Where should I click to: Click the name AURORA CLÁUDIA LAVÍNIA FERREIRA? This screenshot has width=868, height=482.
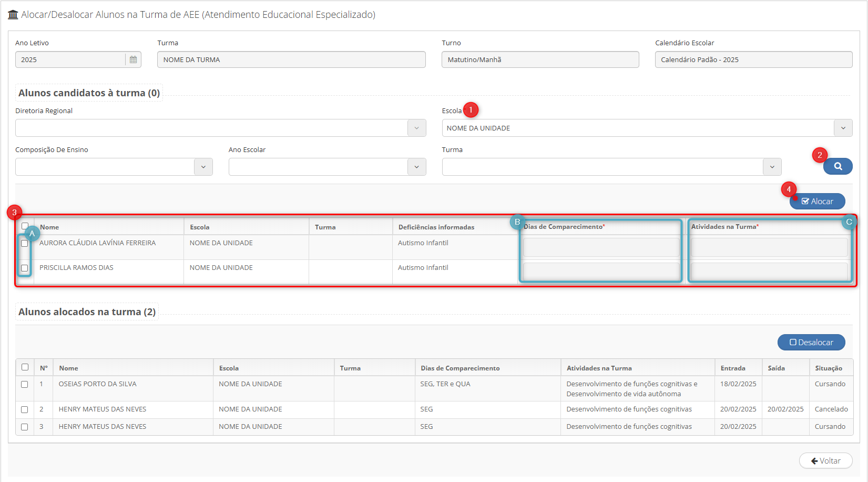click(x=97, y=243)
